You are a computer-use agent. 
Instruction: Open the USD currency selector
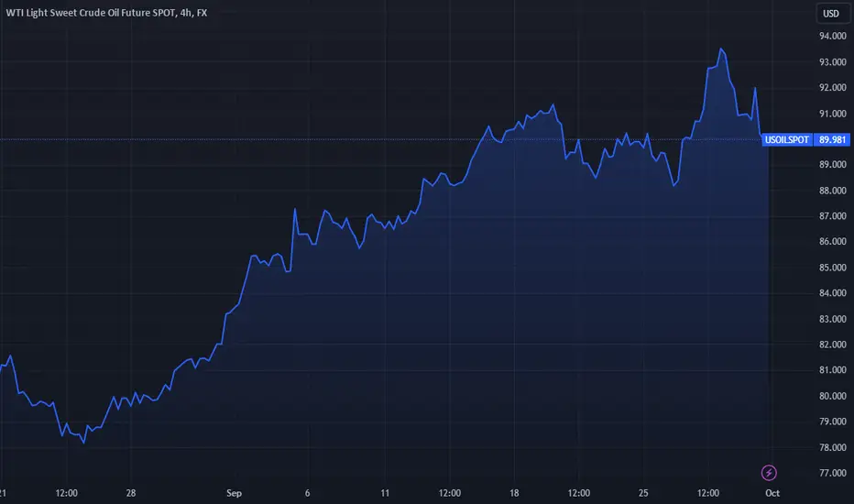[832, 14]
